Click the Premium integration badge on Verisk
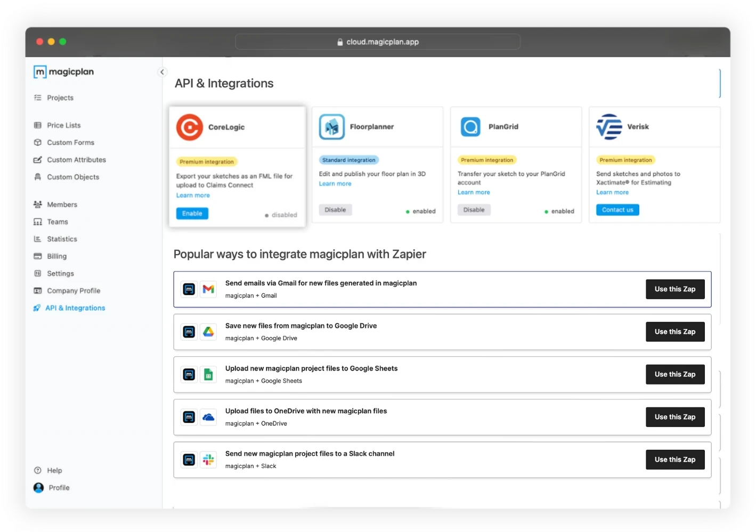 pos(625,160)
